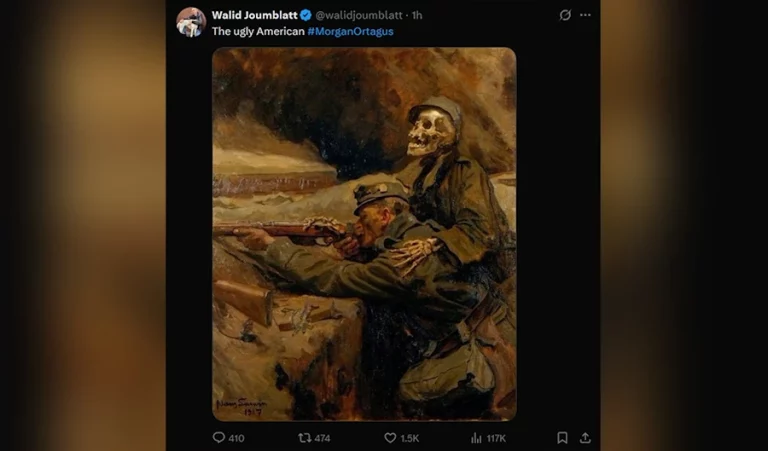Click the 1h post timestamp

coord(417,15)
